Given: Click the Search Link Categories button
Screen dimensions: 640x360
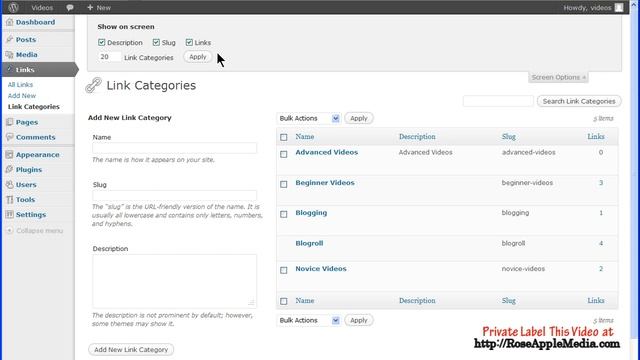Looking at the screenshot, I should [579, 101].
